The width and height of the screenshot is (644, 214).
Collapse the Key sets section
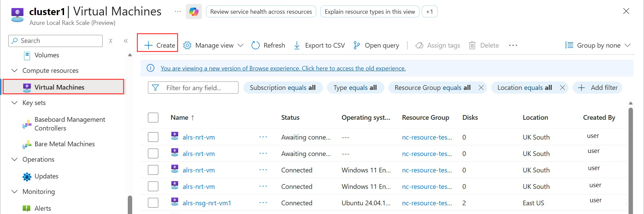[x=14, y=103]
